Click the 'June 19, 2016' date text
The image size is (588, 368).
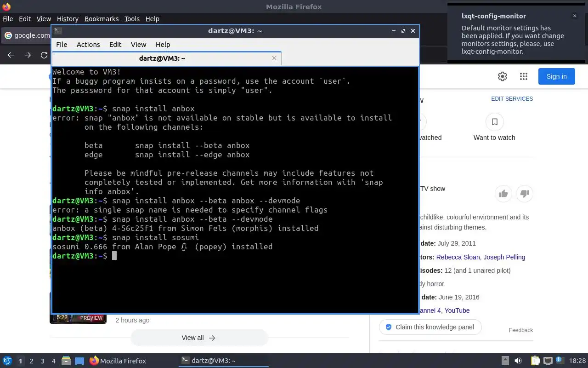pos(459,297)
